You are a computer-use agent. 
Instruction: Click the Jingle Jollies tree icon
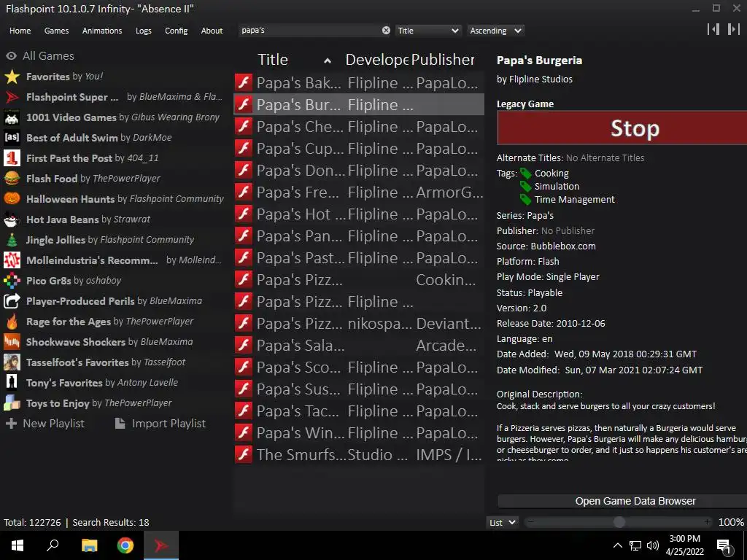tap(12, 240)
